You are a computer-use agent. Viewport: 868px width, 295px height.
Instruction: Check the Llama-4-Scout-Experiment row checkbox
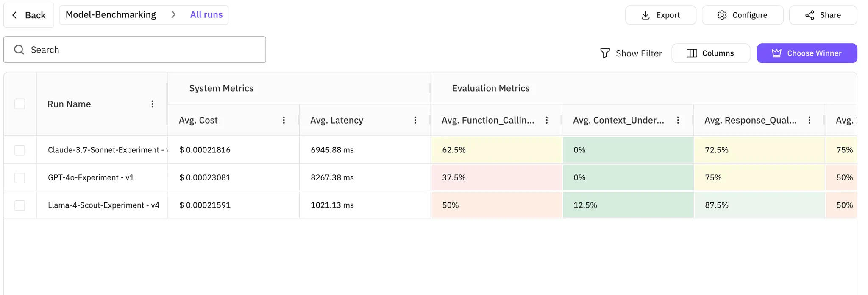pyautogui.click(x=20, y=205)
